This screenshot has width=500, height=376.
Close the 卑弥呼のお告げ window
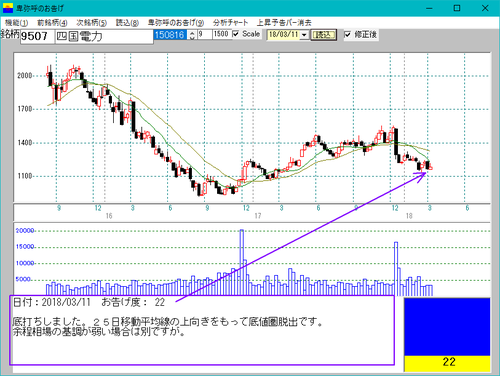click(x=485, y=8)
